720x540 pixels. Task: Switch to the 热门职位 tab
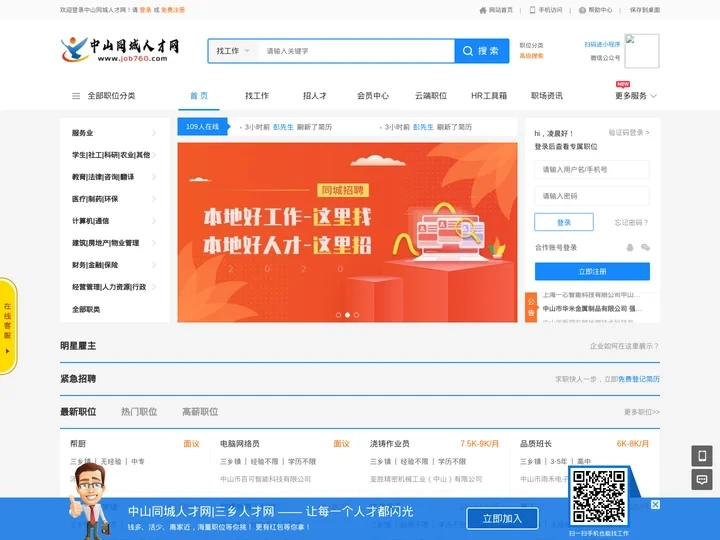139,412
